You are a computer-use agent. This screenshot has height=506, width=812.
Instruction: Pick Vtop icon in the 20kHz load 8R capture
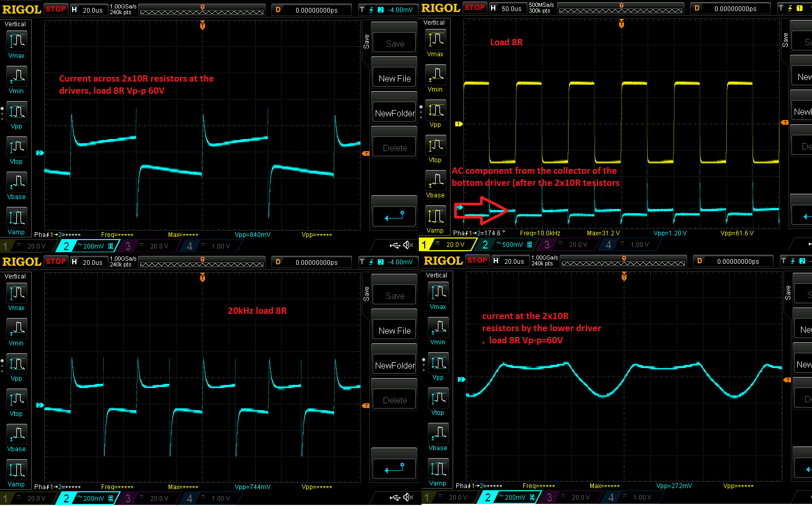[17, 399]
